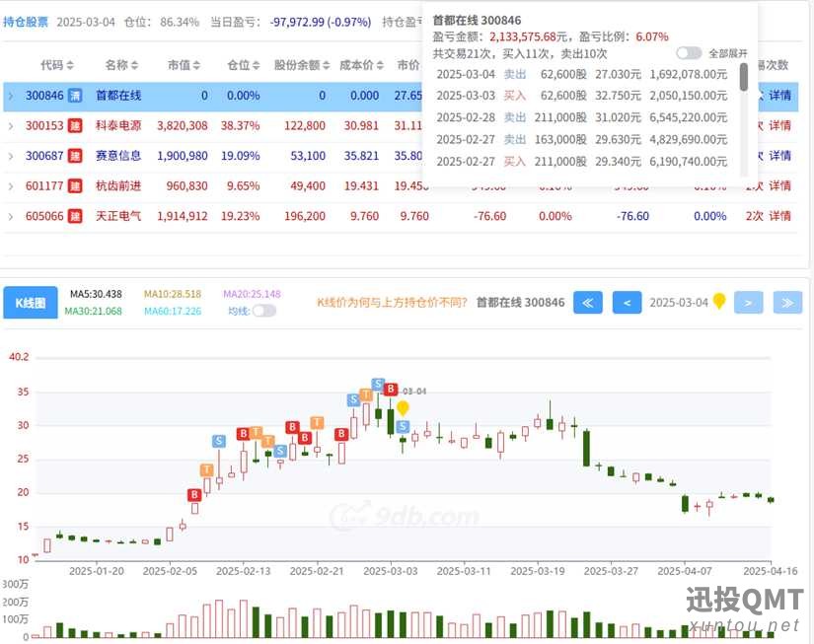Go to next day with single-right arrow
814x644 pixels.
coord(748,303)
